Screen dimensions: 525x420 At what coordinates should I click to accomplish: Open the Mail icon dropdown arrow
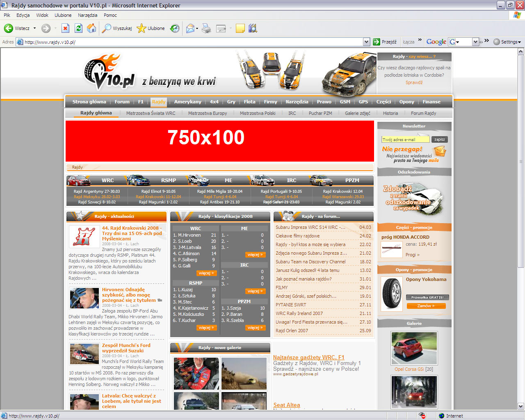coord(197,29)
